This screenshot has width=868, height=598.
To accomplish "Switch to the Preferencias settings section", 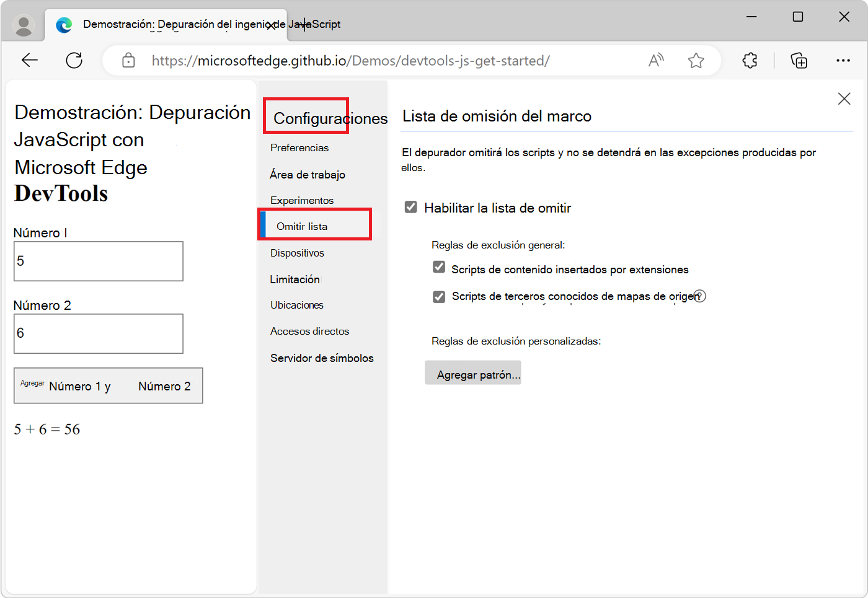I will pyautogui.click(x=299, y=147).
